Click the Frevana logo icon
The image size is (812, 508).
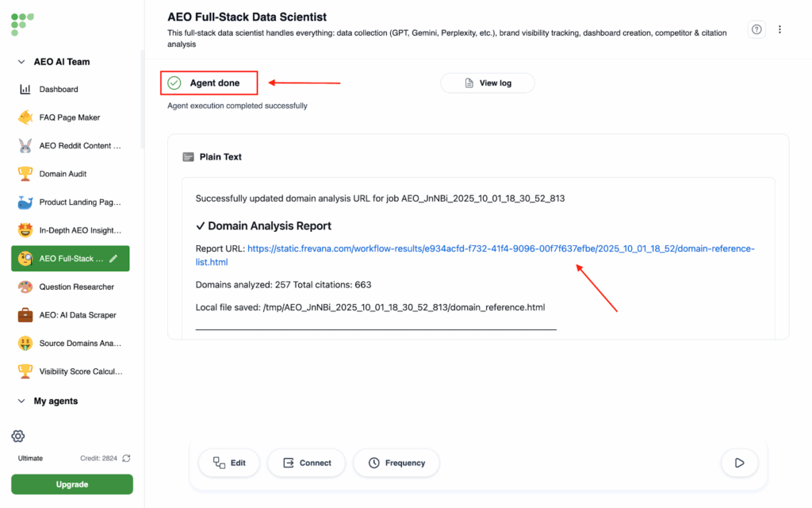pos(22,23)
